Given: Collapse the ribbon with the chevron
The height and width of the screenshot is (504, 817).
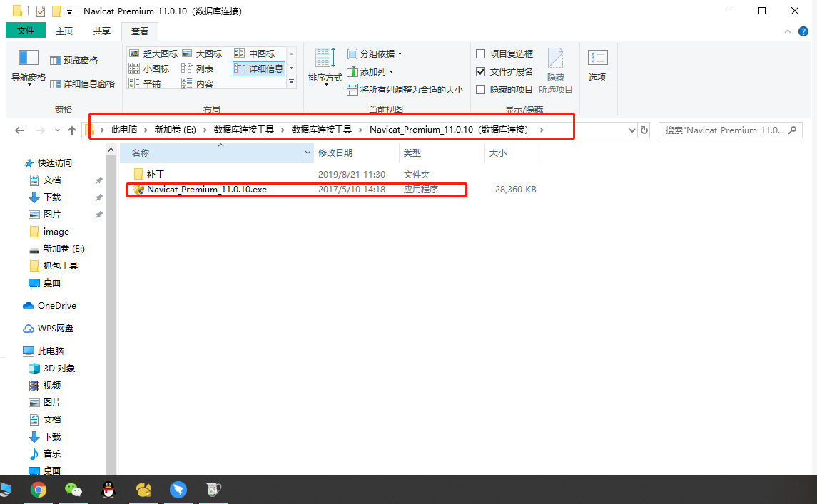Looking at the screenshot, I should [787, 32].
